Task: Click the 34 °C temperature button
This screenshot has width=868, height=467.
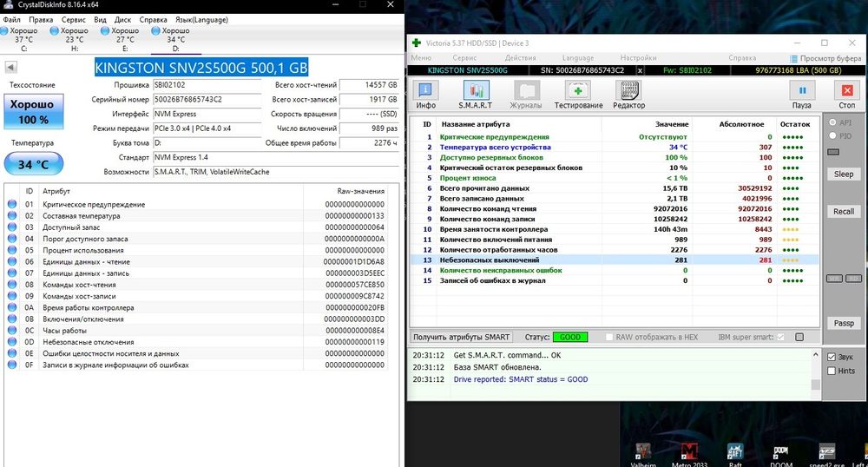Action: click(34, 164)
